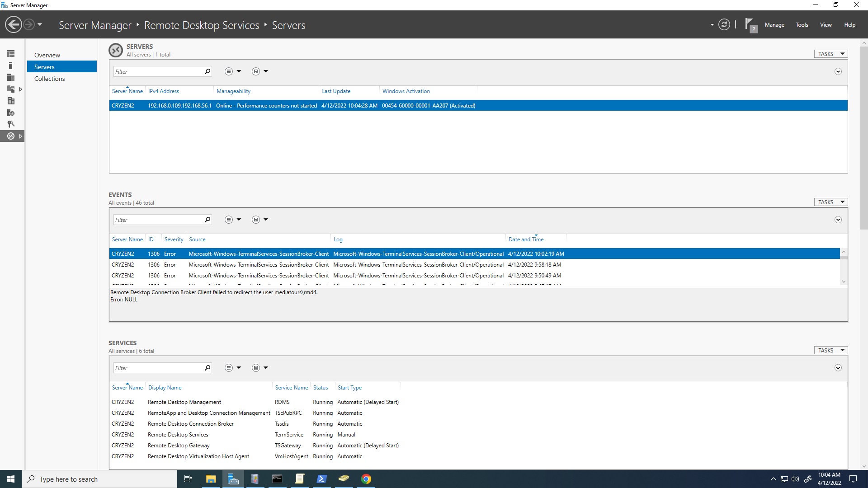This screenshot has width=868, height=488.
Task: Select the Local Server sidebar icon
Action: pos(11,66)
